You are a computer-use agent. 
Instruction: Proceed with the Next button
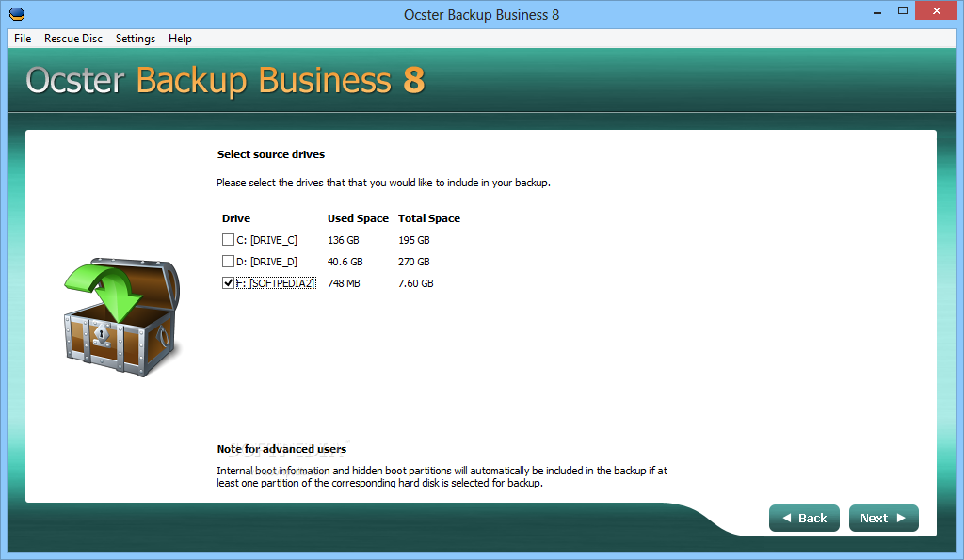883,519
